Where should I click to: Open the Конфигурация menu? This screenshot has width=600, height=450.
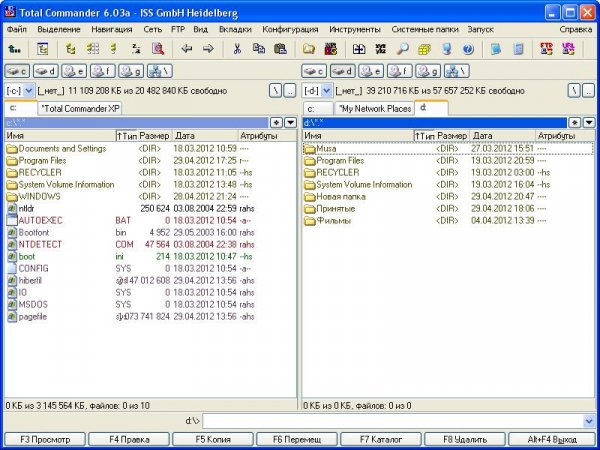coord(290,29)
